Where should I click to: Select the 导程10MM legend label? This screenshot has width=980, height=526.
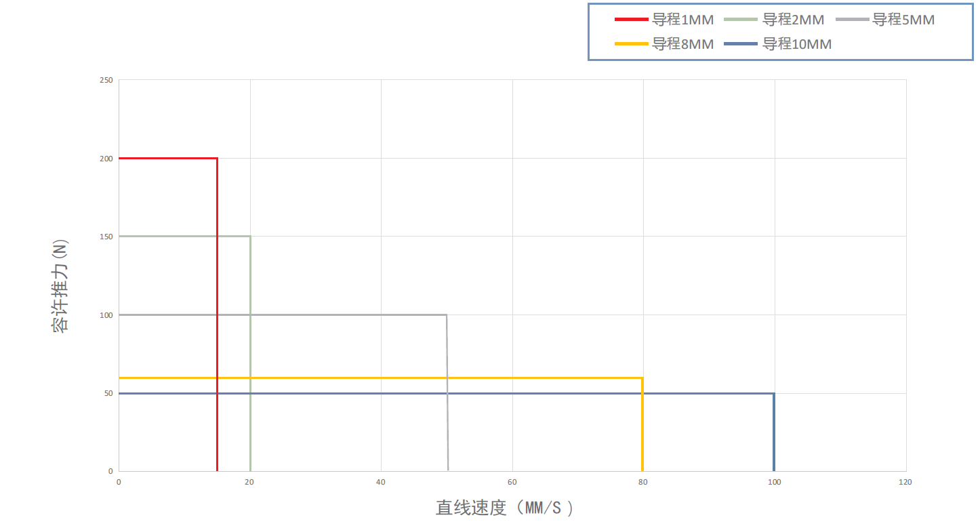coord(797,44)
